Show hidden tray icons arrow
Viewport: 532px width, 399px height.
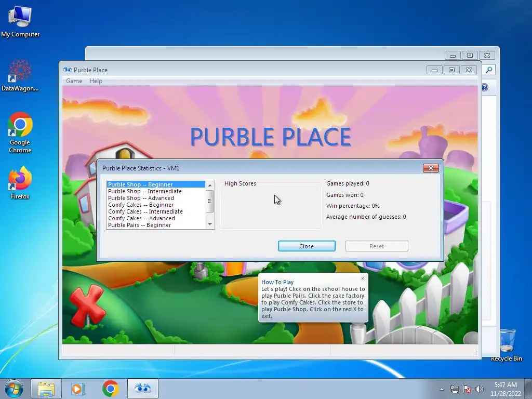tap(442, 389)
